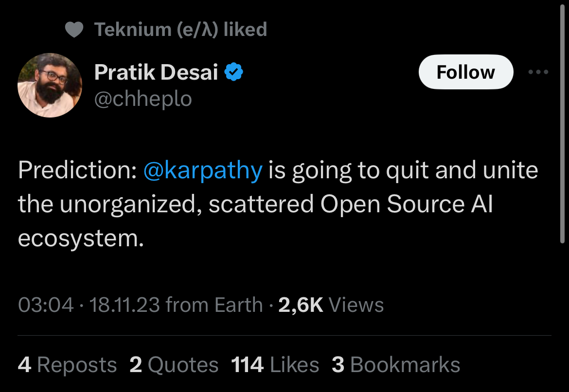Show the 4 Reposts list
This screenshot has height=392, width=569.
(x=67, y=365)
